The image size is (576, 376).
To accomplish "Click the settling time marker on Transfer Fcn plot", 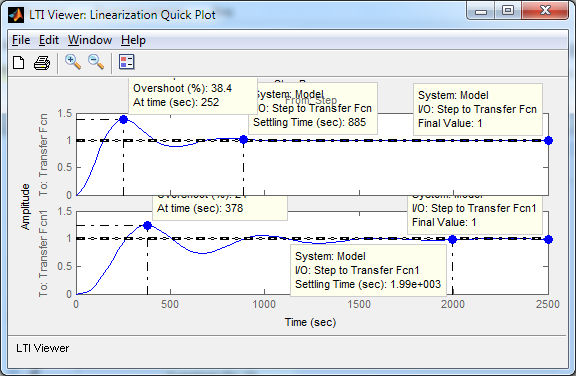I will [244, 140].
